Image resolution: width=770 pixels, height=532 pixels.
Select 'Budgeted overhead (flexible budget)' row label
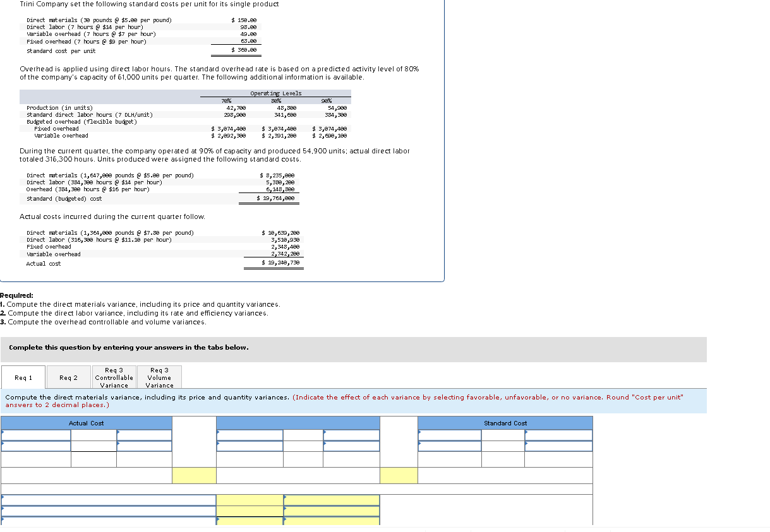81,121
